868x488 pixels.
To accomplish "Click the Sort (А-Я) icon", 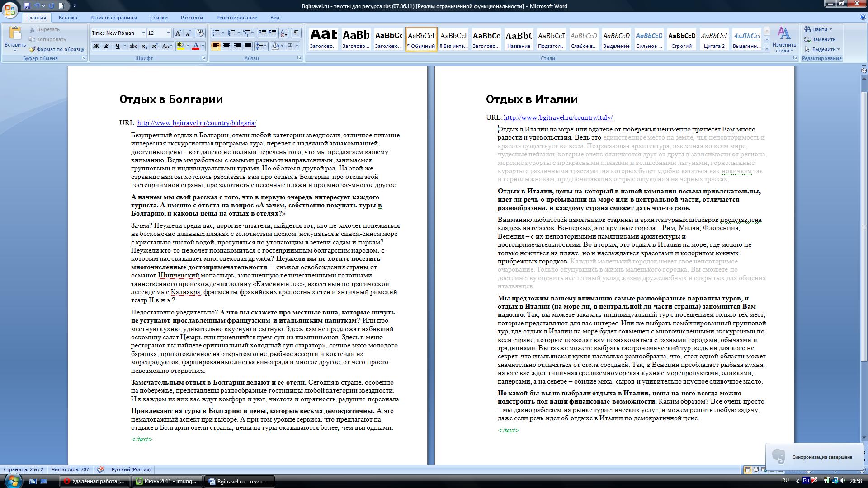I will [284, 33].
